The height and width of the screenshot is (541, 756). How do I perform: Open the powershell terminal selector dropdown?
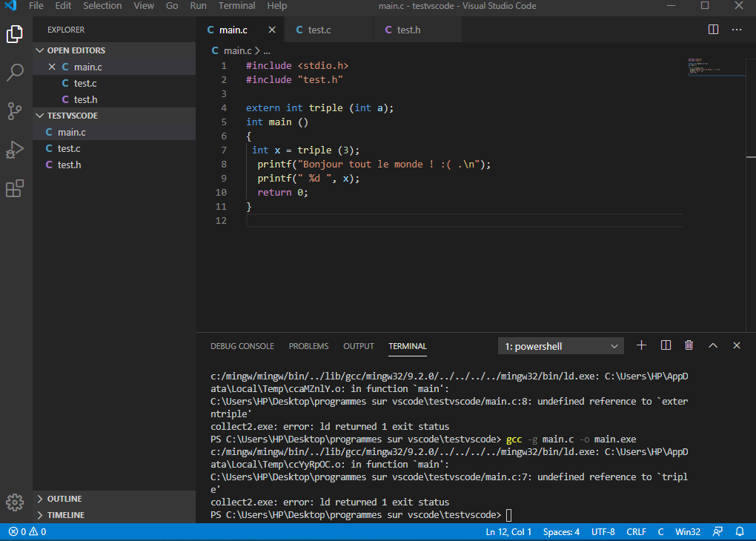click(x=561, y=346)
